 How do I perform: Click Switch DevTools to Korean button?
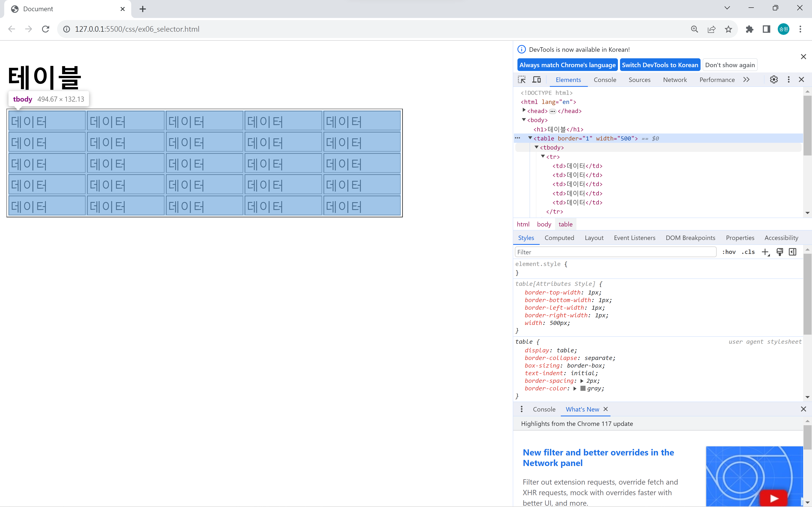[660, 65]
